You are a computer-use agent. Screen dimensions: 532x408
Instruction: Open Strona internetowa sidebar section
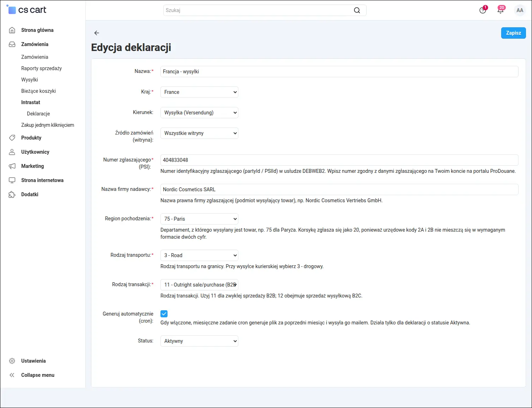[43, 180]
